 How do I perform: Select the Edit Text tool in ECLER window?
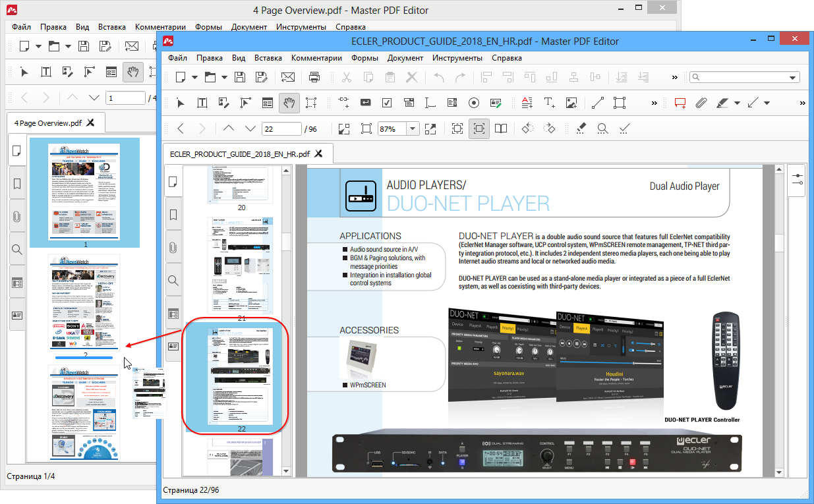(202, 103)
